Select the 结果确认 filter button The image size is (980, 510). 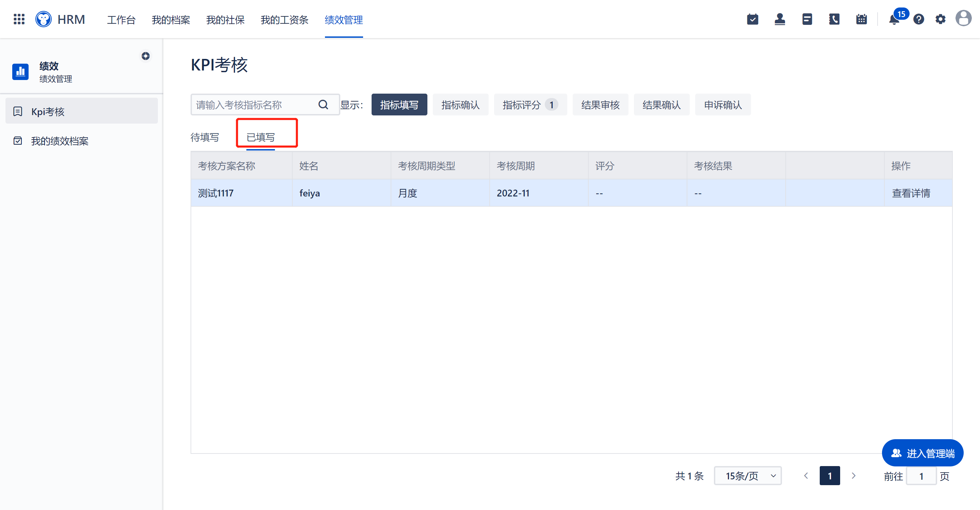click(661, 105)
